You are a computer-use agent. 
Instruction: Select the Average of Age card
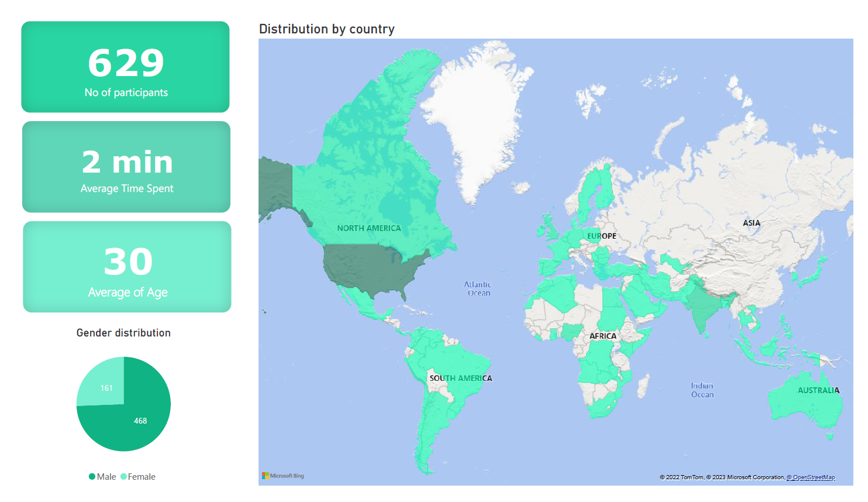[127, 267]
